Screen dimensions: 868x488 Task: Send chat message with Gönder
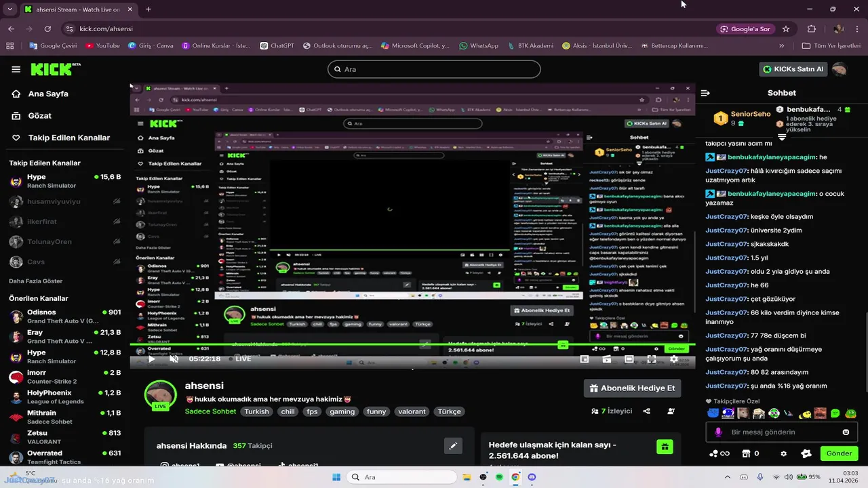[x=839, y=453]
